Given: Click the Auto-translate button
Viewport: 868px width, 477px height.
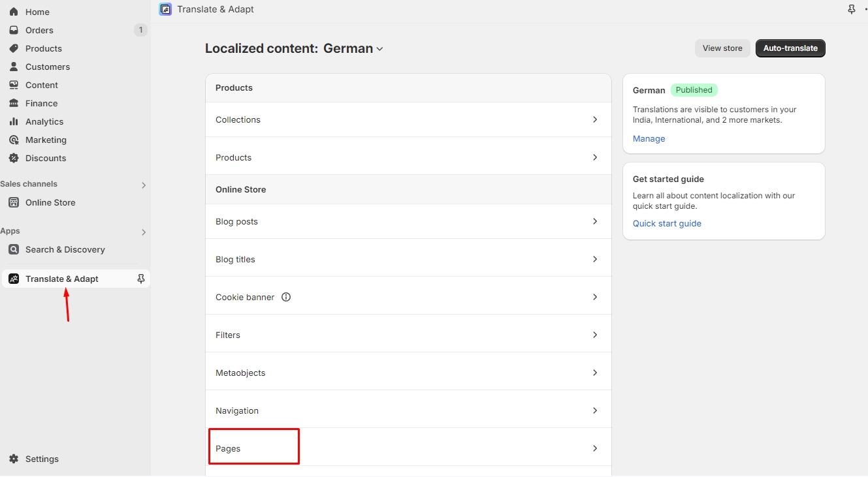Looking at the screenshot, I should click(790, 48).
